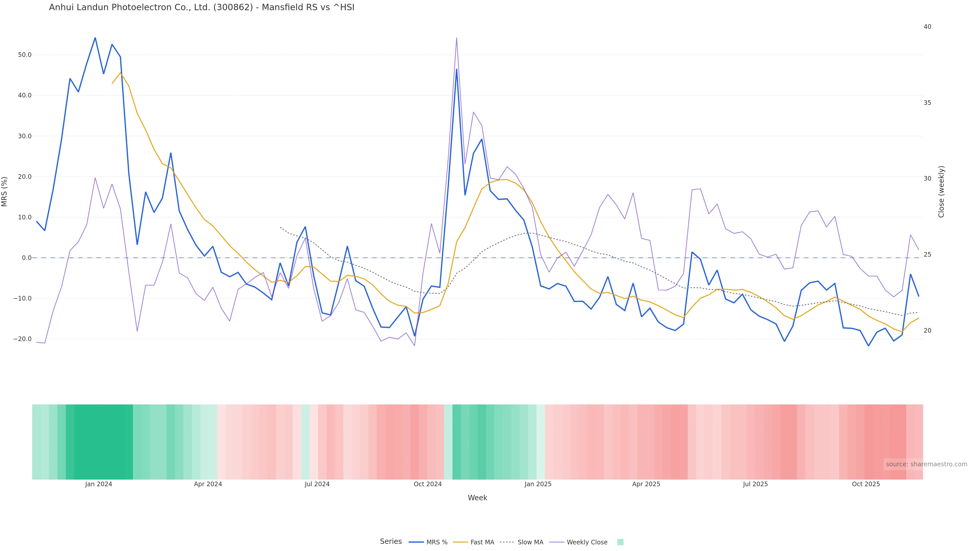The height and width of the screenshot is (551, 980).
Task: Click the Jul 2025 x-axis label
Action: point(755,484)
